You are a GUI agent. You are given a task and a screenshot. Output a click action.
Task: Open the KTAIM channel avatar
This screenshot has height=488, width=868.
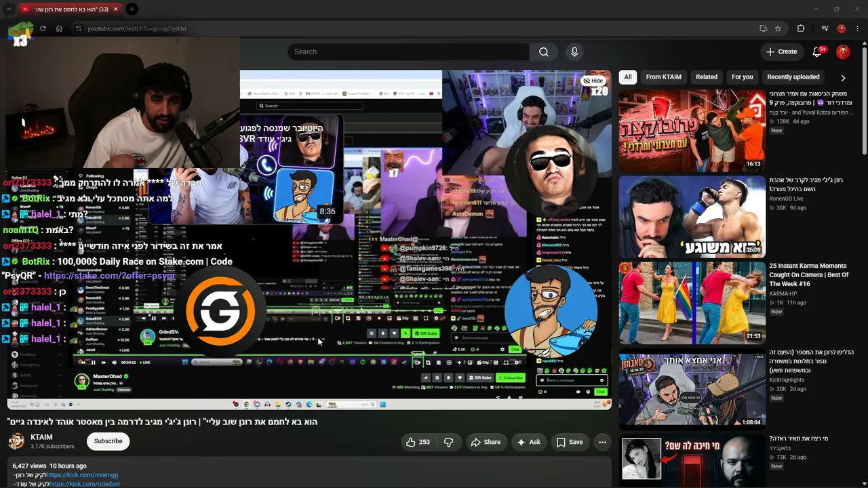16,442
